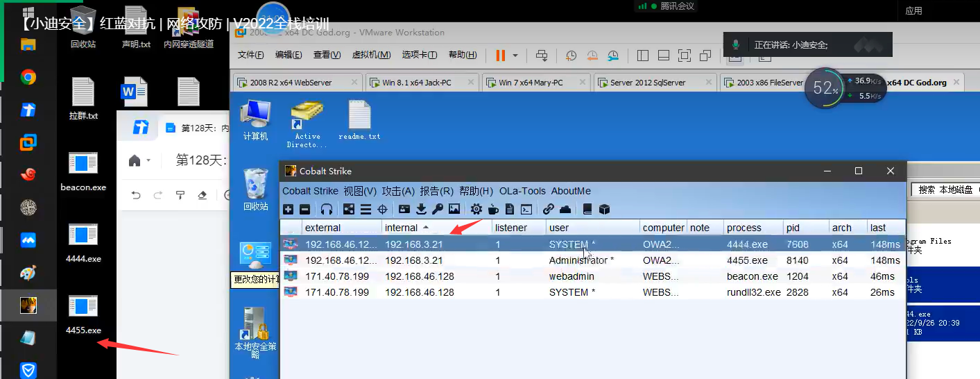This screenshot has height=379, width=980.
Task: Click VMware take snapshot clock icon
Action: point(571,56)
